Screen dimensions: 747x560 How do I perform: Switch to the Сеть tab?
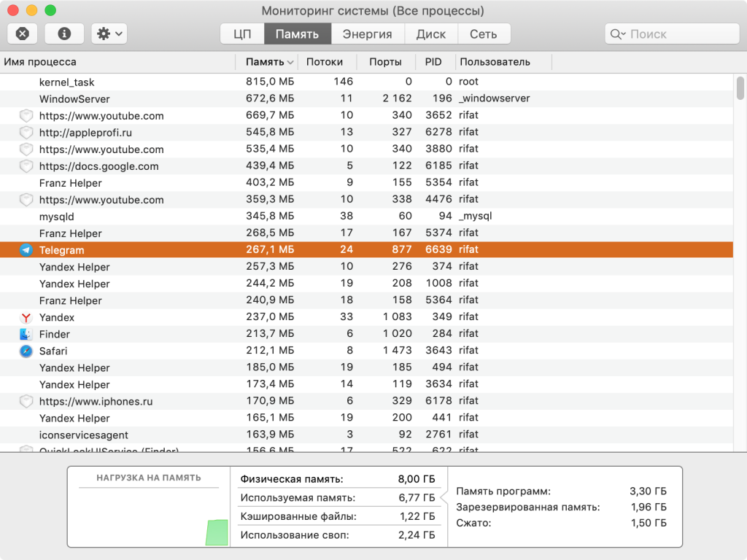[484, 34]
